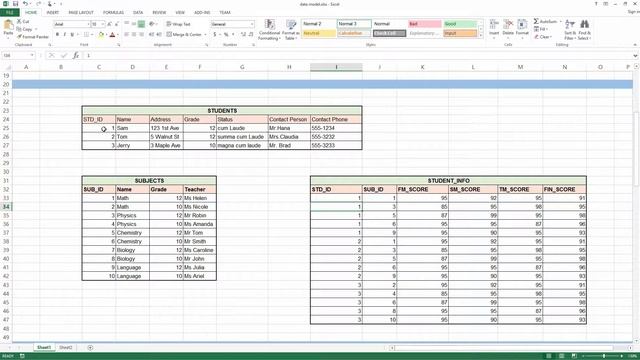Add a new sheet with plus icon

90,348
